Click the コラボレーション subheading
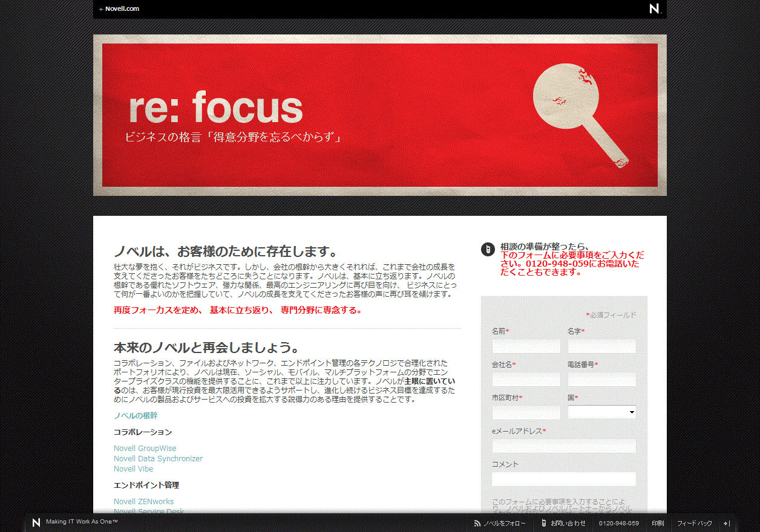Image resolution: width=760 pixels, height=532 pixels. coord(143,432)
